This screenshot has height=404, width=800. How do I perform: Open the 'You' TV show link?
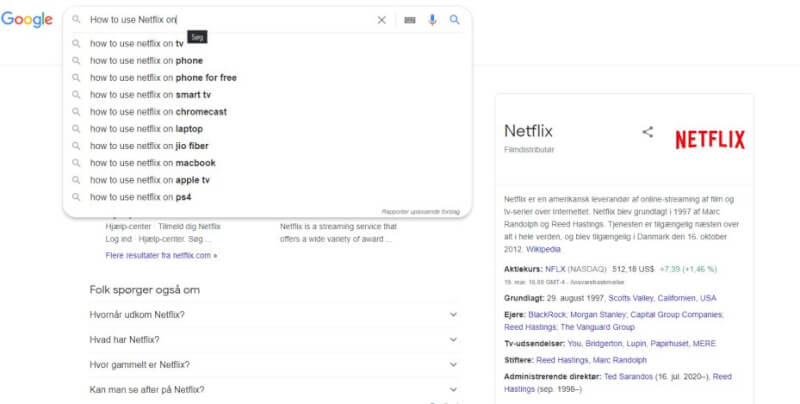click(x=574, y=344)
